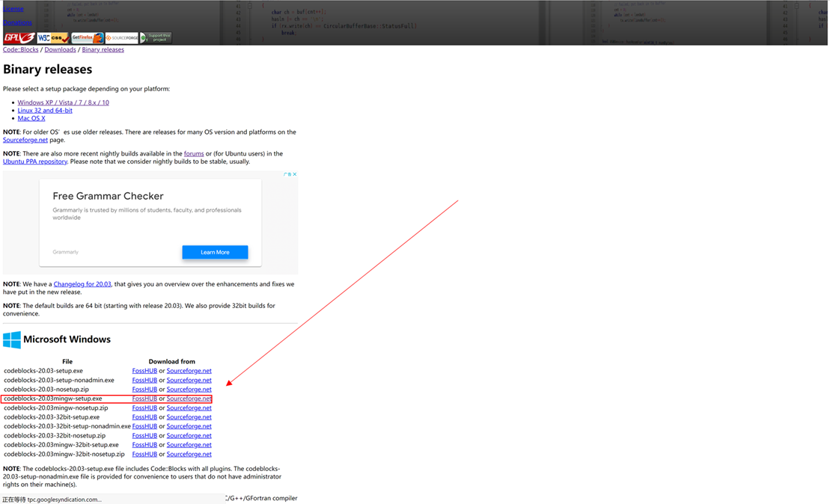Download codeblocks-20.03-setup.exe from Sourceforge.net

(189, 371)
